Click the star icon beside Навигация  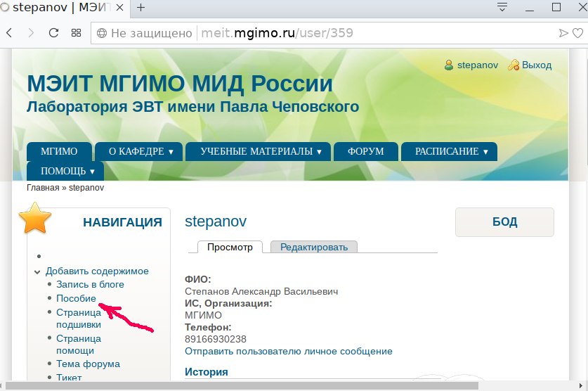(x=35, y=218)
